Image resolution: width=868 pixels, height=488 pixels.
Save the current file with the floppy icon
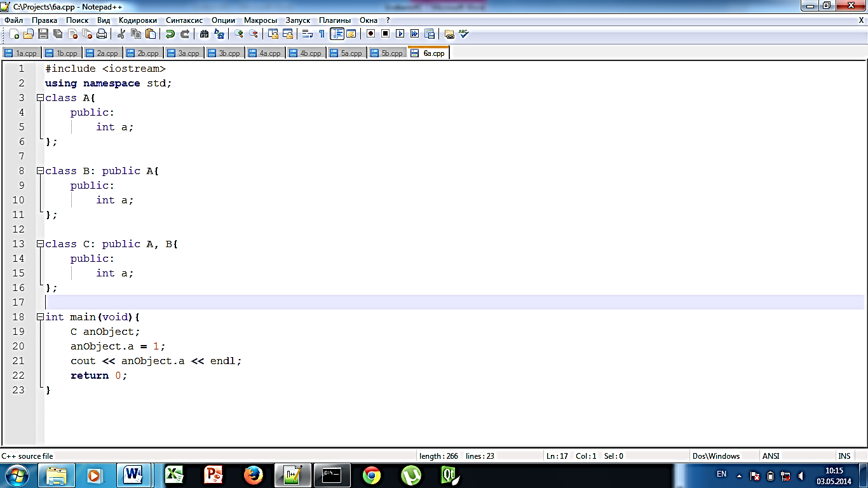(43, 34)
